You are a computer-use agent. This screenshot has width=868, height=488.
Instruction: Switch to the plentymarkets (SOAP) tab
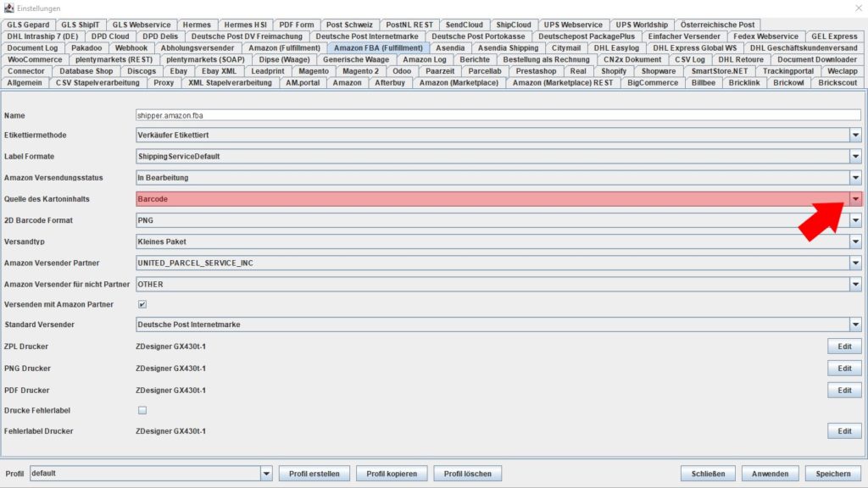click(x=205, y=60)
